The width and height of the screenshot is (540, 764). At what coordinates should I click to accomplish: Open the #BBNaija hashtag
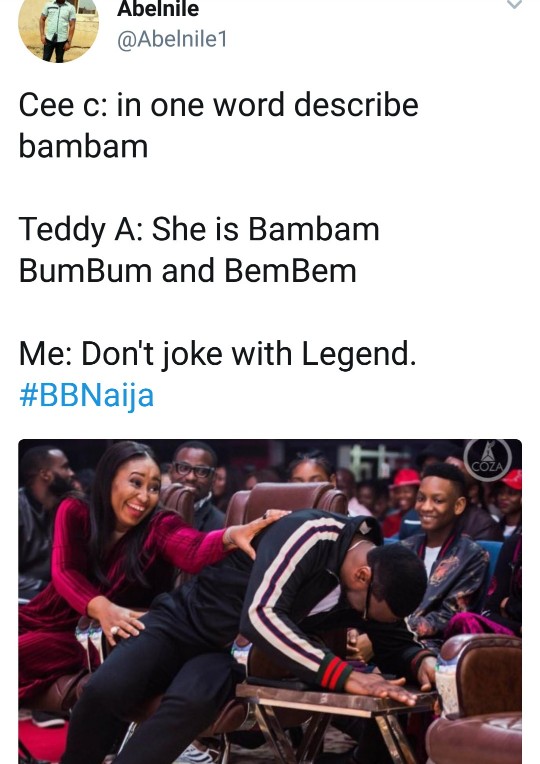click(86, 395)
